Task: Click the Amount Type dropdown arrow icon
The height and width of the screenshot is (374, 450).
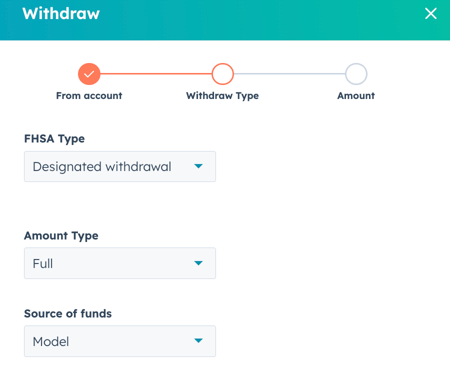Action: (199, 263)
